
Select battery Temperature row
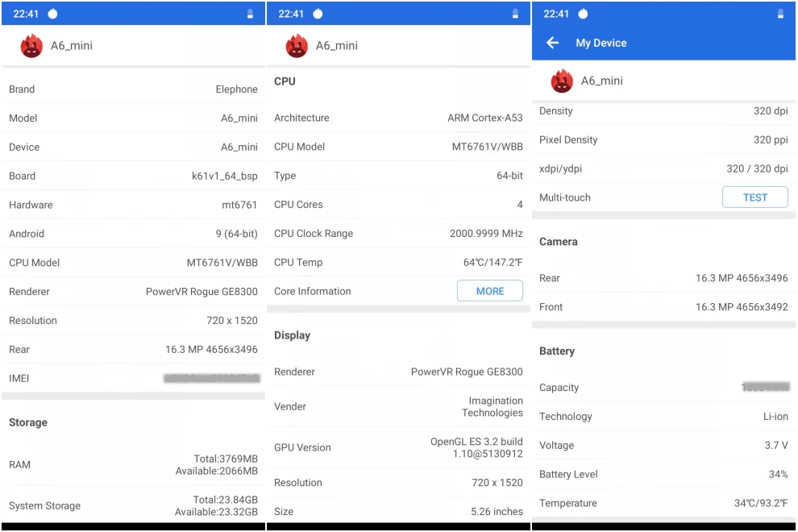tap(663, 503)
